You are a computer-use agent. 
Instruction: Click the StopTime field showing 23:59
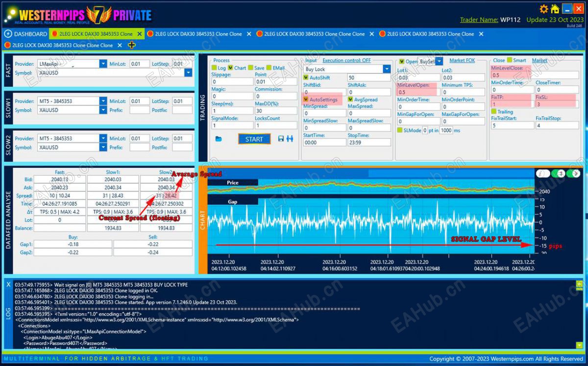click(x=369, y=142)
